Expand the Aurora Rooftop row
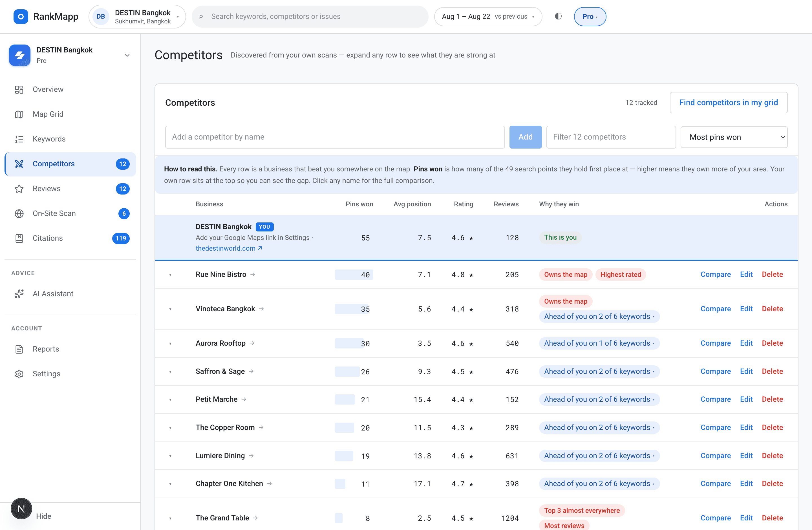The height and width of the screenshot is (530, 812). (x=170, y=344)
